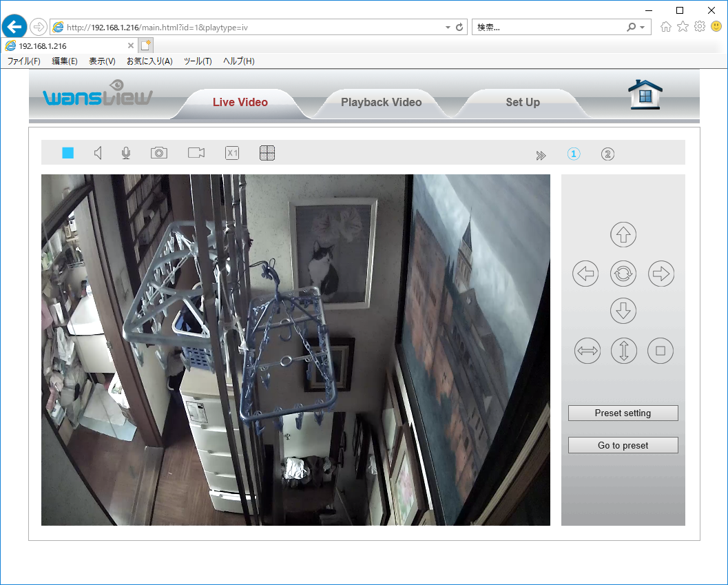Select stream number 1
The width and height of the screenshot is (728, 585).
tap(574, 154)
